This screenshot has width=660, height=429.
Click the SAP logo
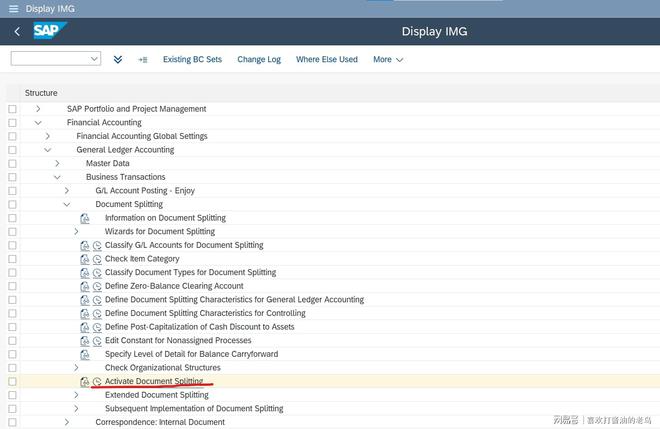point(50,31)
